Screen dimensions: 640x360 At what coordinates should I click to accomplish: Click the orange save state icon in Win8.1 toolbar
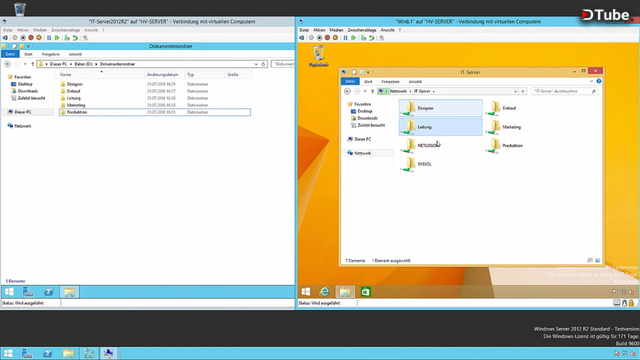point(335,38)
